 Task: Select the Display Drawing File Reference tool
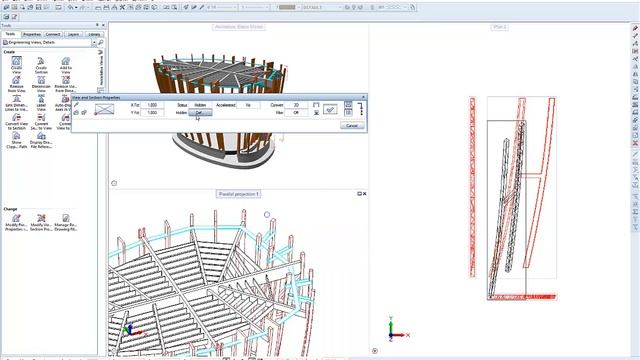[x=41, y=140]
